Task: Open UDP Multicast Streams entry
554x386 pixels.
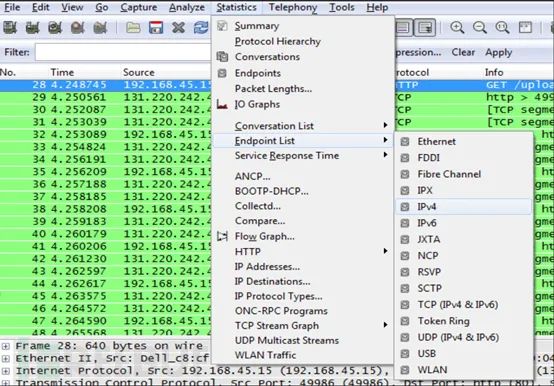Action: pos(287,340)
